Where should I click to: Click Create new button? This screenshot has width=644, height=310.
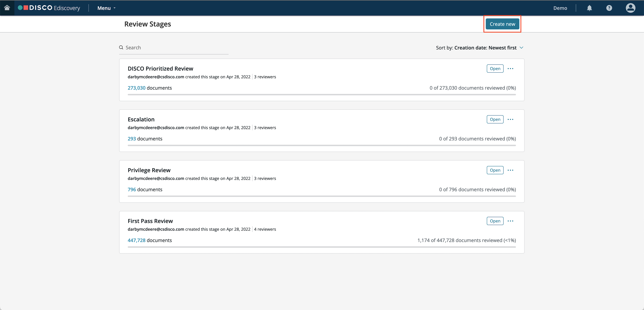click(x=502, y=24)
